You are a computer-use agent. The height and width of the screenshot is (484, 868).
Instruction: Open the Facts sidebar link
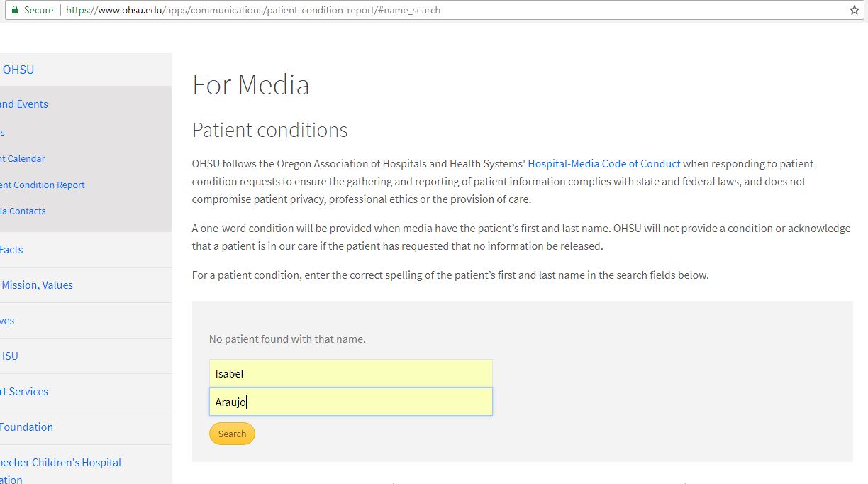pyautogui.click(x=11, y=250)
